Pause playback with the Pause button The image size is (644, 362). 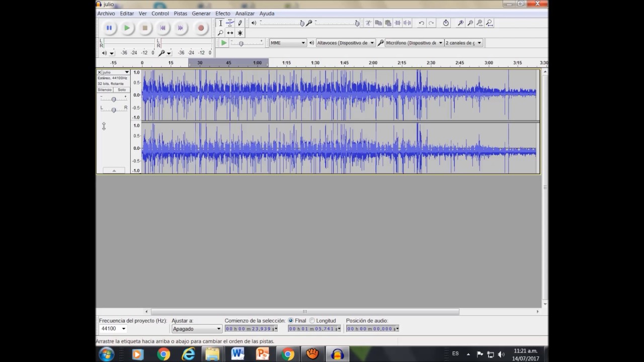tap(109, 28)
